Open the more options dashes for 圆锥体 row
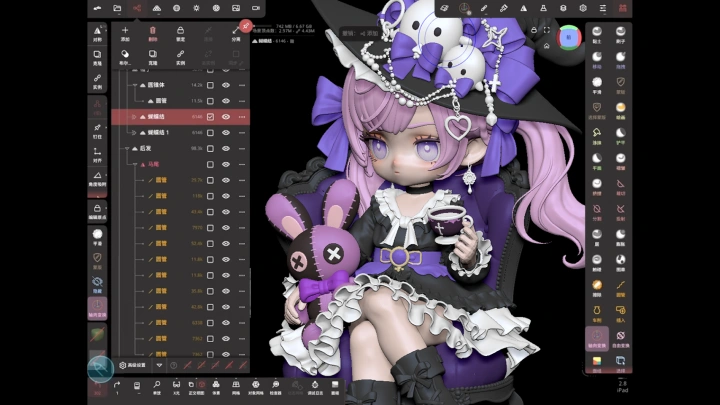The width and height of the screenshot is (720, 405). pyautogui.click(x=242, y=85)
